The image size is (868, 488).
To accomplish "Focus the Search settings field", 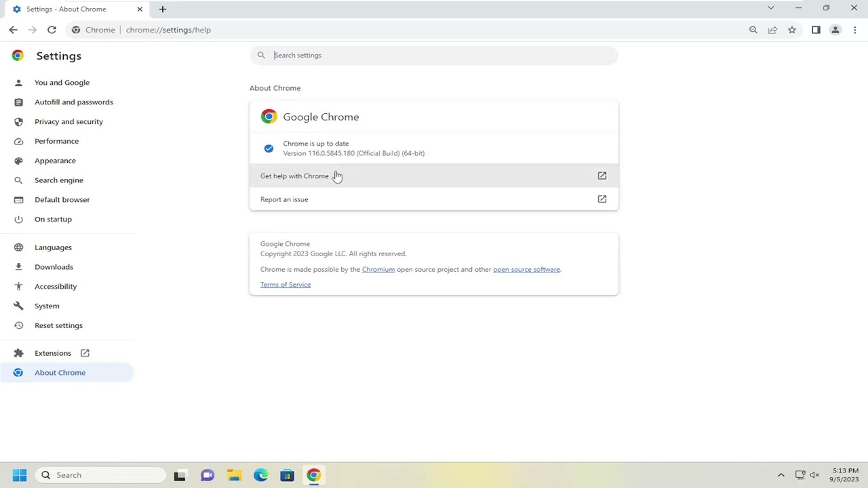I will 434,55.
